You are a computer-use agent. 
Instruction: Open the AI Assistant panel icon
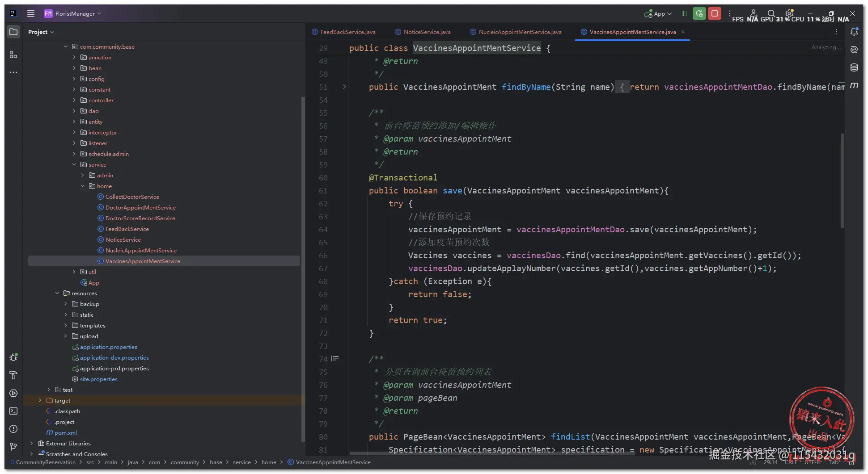tap(854, 50)
